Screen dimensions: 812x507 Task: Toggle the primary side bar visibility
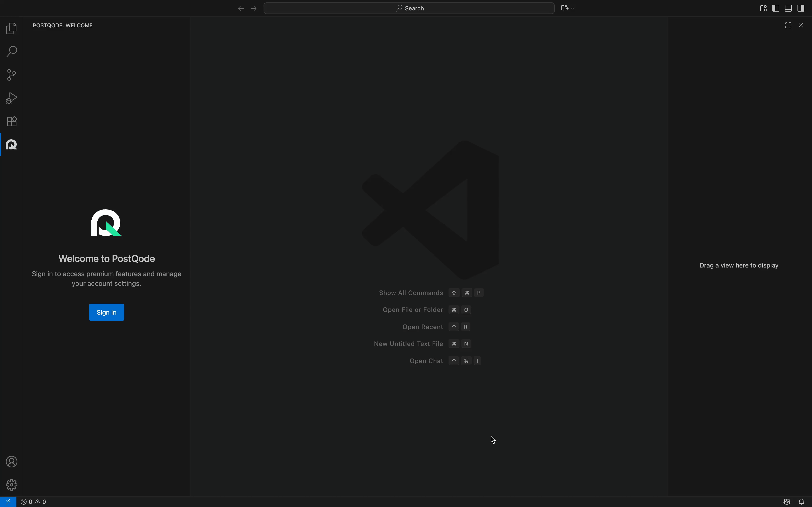coord(776,8)
